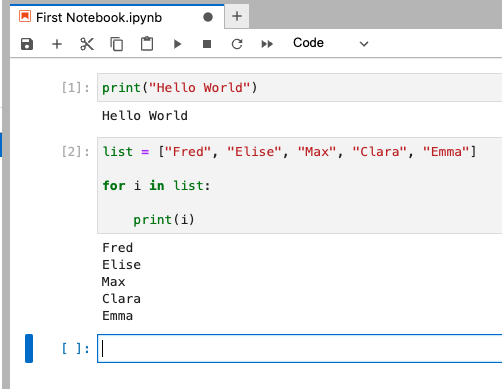Click into the print("Hello World") code cell
Image resolution: width=502 pixels, height=389 pixels.
click(x=299, y=88)
